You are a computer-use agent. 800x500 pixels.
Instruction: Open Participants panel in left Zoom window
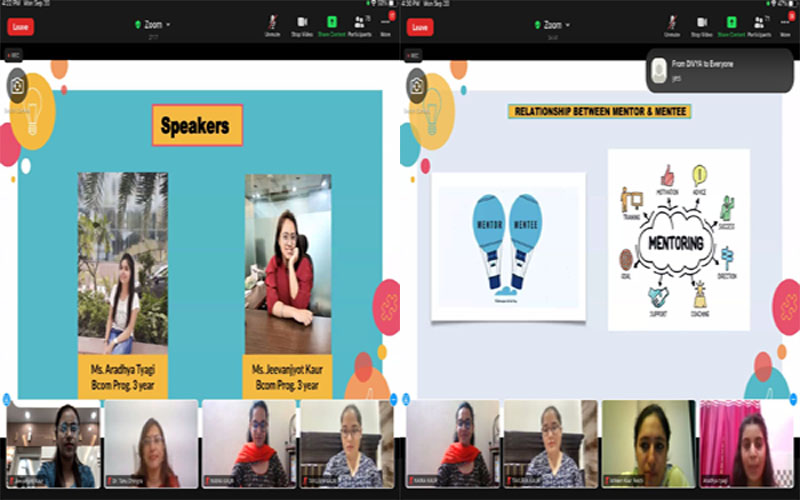coord(360,25)
